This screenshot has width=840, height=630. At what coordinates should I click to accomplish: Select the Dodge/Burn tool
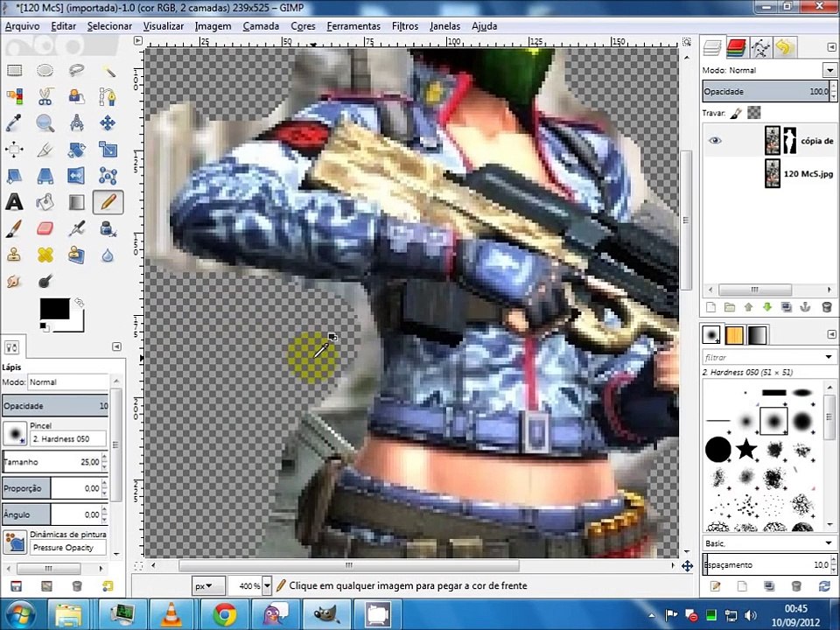(x=45, y=281)
